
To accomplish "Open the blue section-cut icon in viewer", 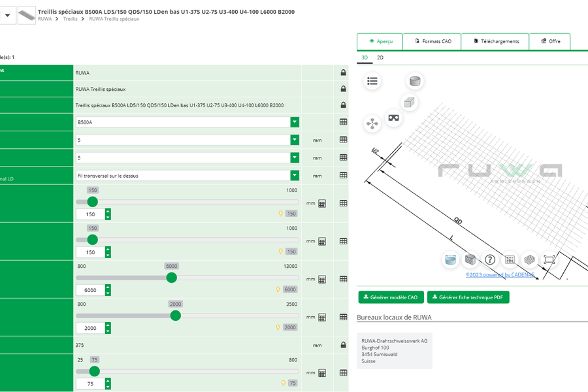I will click(450, 259).
